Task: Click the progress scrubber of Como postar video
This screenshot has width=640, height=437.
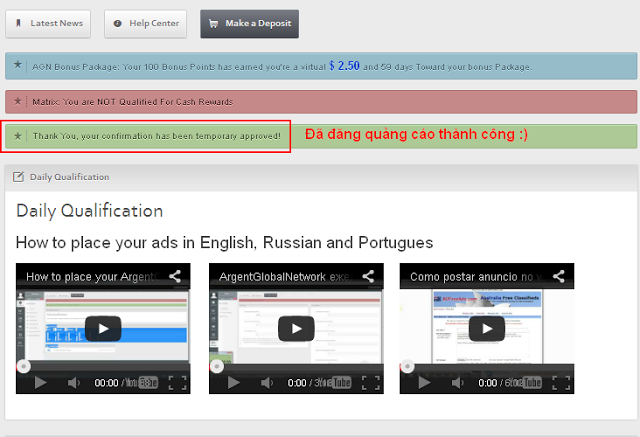Action: point(407,366)
